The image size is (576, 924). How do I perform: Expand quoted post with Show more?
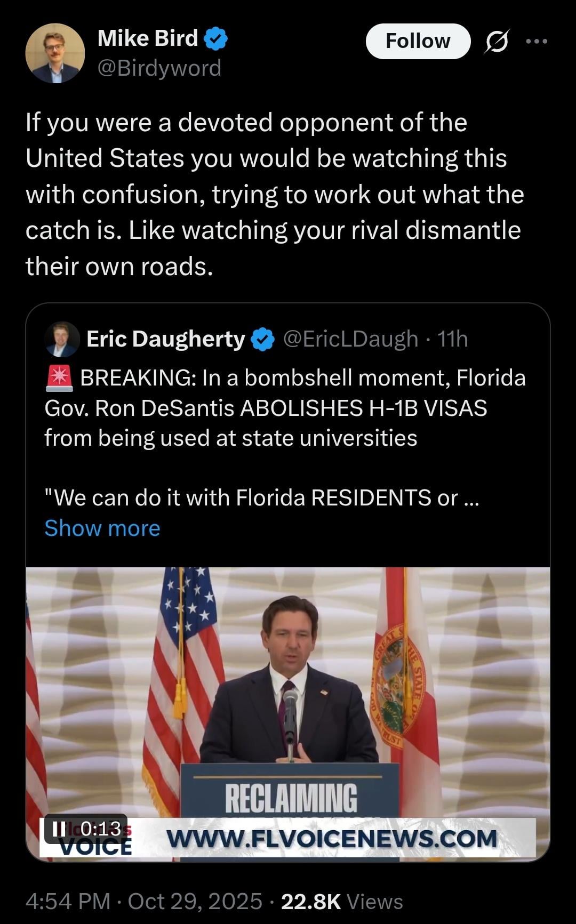pos(102,528)
